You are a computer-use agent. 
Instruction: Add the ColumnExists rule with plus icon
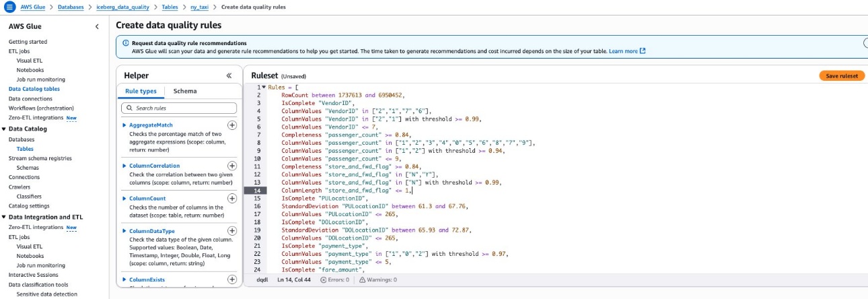[x=232, y=279]
